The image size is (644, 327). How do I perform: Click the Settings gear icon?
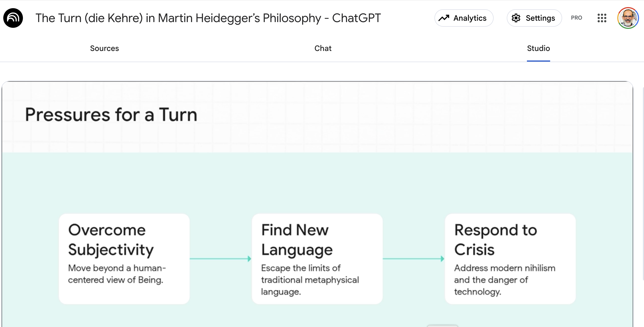point(516,18)
